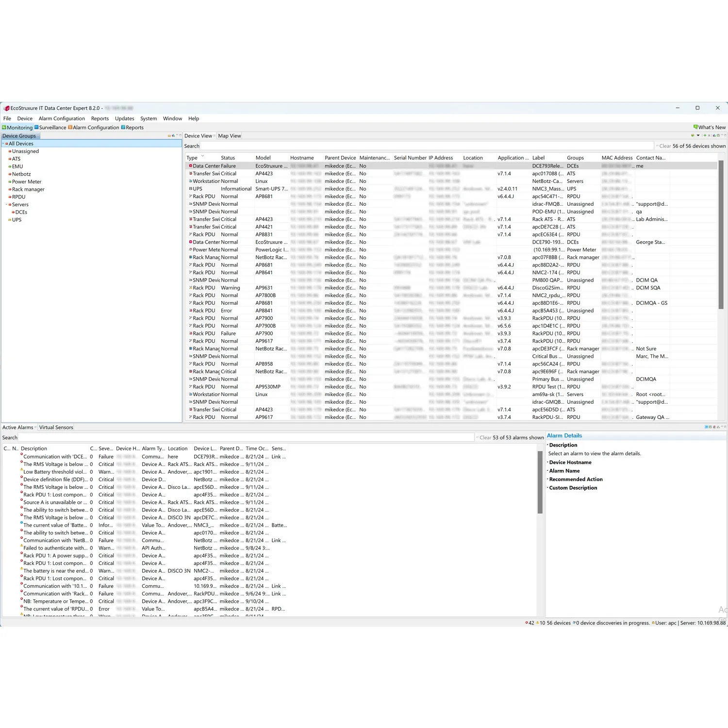Switch to the Virtual Sensors tab
Image resolution: width=728 pixels, height=728 pixels.
point(56,428)
